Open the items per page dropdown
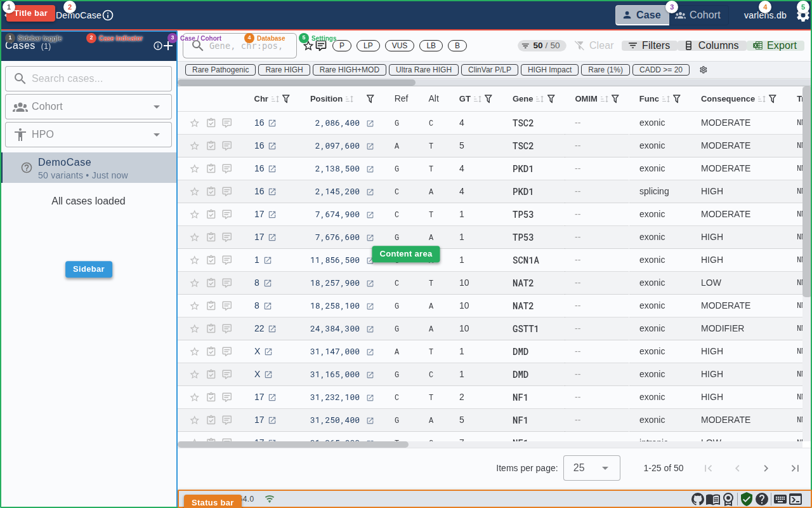The image size is (812, 508). coord(591,468)
